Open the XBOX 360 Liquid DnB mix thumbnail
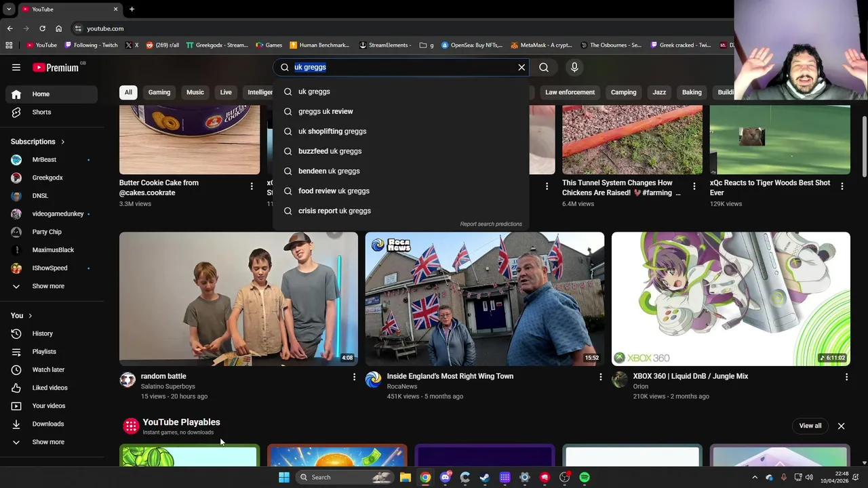 tap(731, 299)
